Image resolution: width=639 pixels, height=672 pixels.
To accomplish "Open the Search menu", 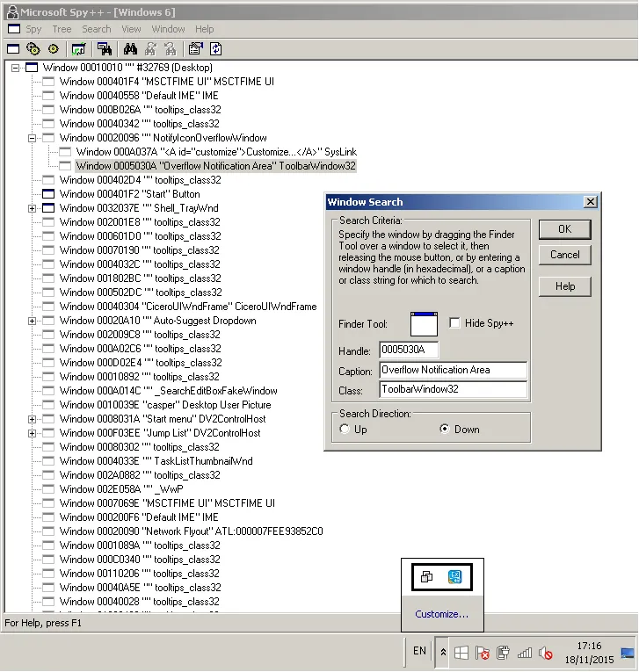I will (97, 29).
